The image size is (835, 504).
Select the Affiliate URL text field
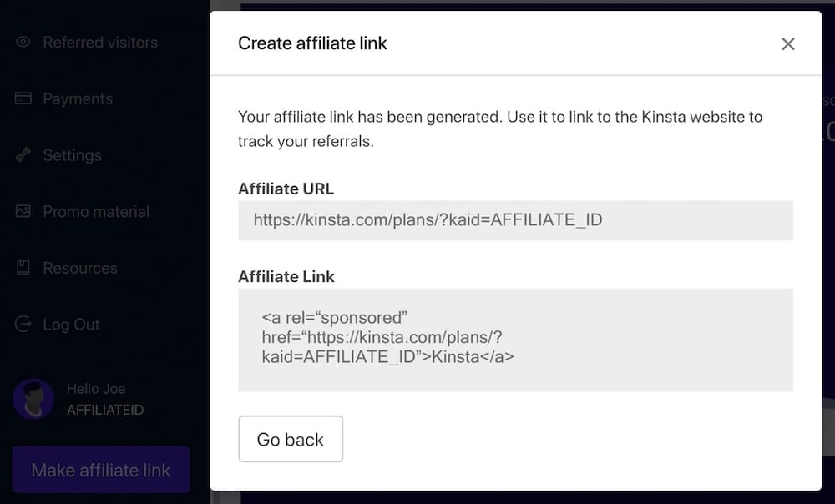click(x=514, y=220)
